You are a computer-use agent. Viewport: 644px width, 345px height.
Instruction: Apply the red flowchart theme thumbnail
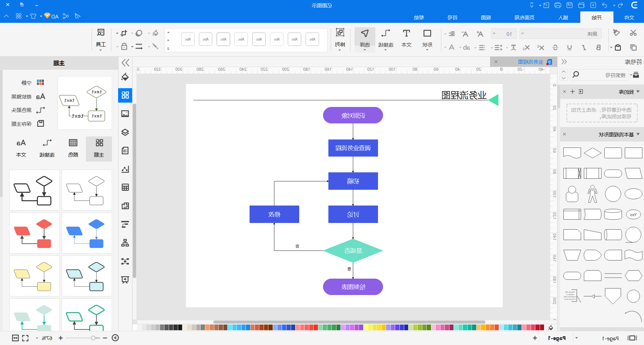35,233
